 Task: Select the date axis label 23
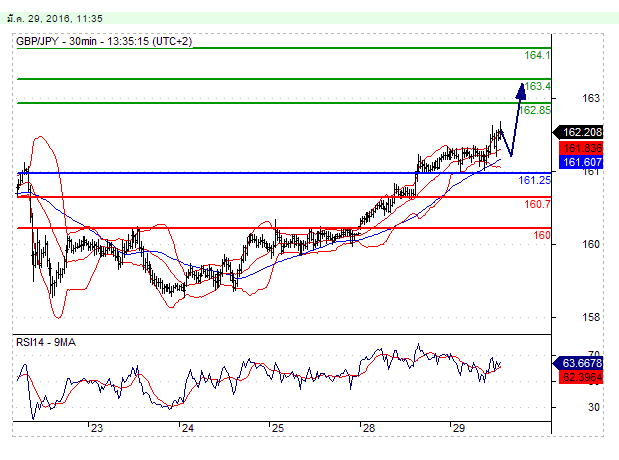coord(97,428)
